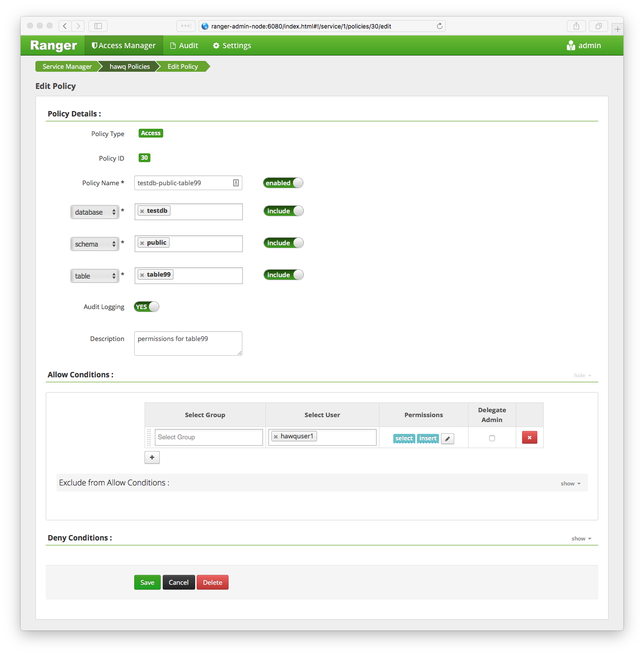Image resolution: width=644 pixels, height=655 pixels.
Task: Click the browser back arrow
Action: point(65,26)
